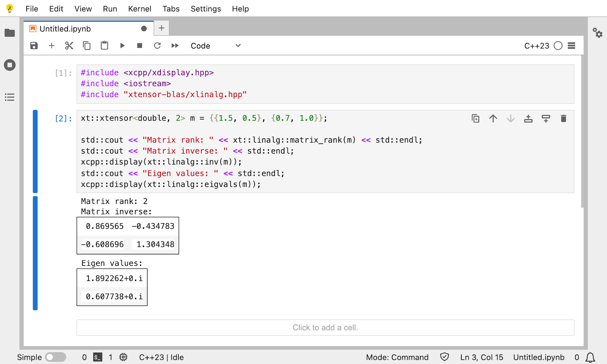Image resolution: width=607 pixels, height=364 pixels.
Task: Click the 0.869565 inverse matrix value
Action: [105, 226]
